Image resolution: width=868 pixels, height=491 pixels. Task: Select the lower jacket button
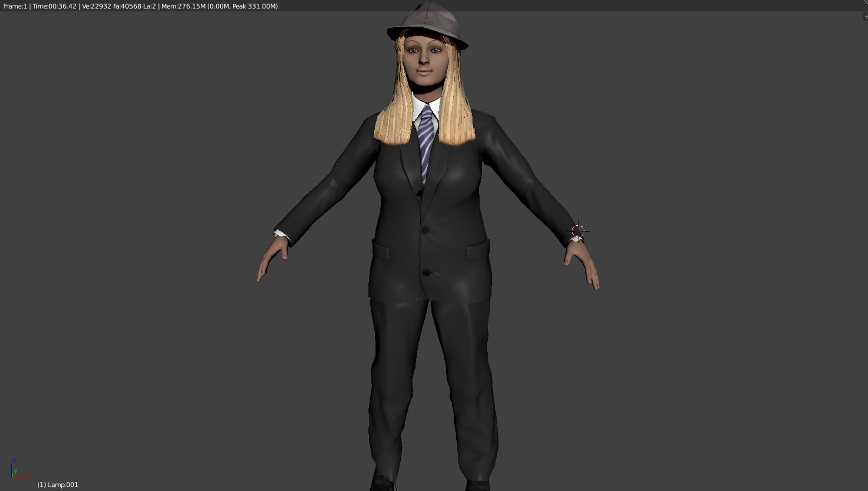426,273
